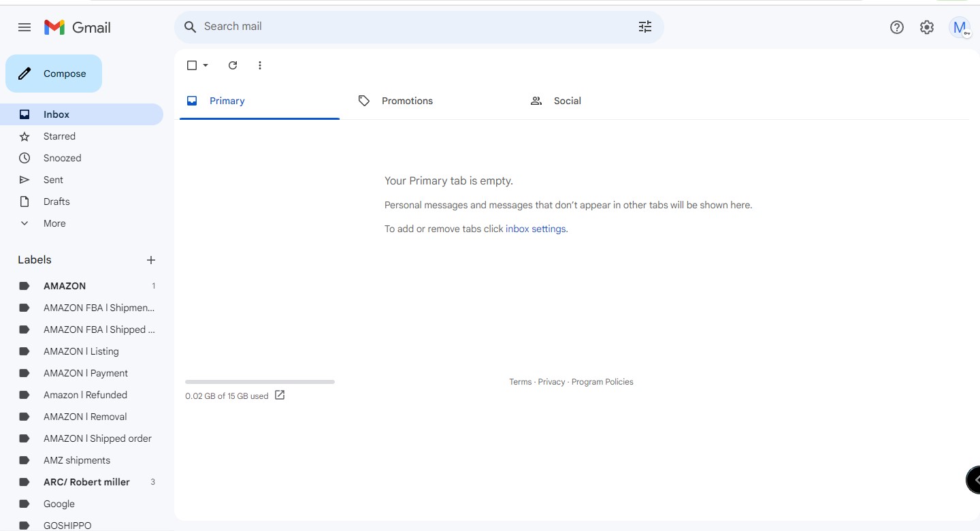Click the Promotions tag icon
The height and width of the screenshot is (531, 980).
tap(364, 101)
